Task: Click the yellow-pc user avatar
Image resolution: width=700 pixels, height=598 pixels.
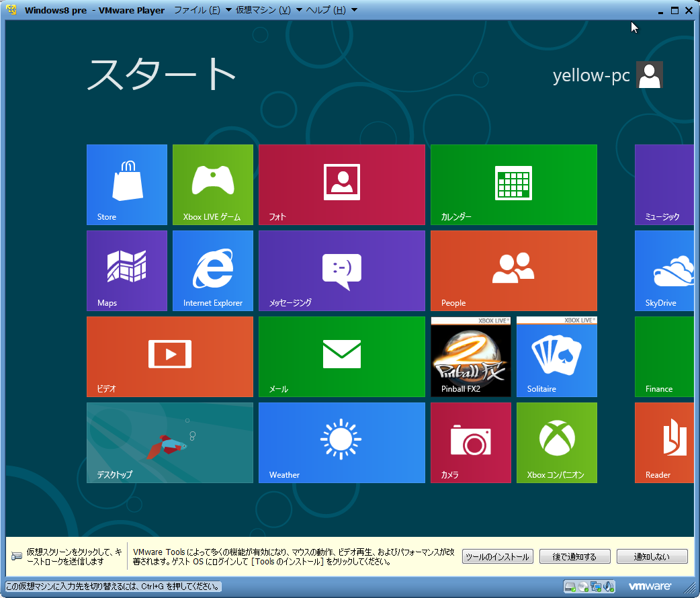Action: tap(650, 75)
